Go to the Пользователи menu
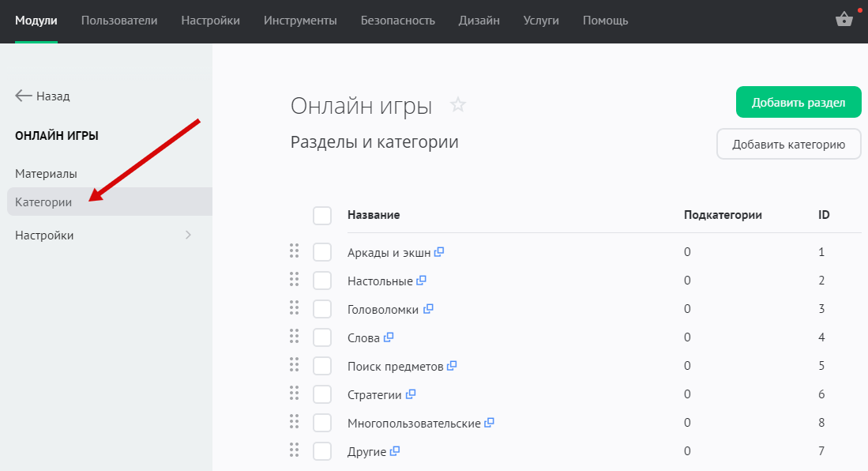Viewport: 868px width, 471px height. point(119,21)
